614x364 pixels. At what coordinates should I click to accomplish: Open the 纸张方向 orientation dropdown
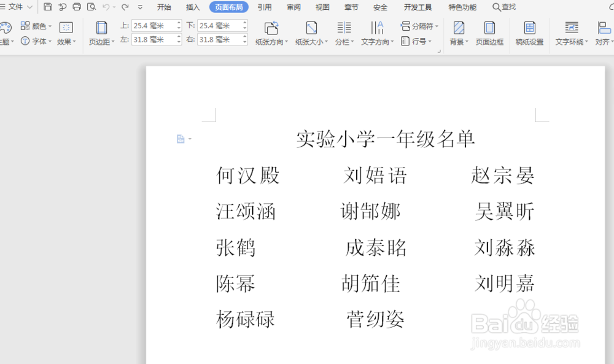coord(271,33)
